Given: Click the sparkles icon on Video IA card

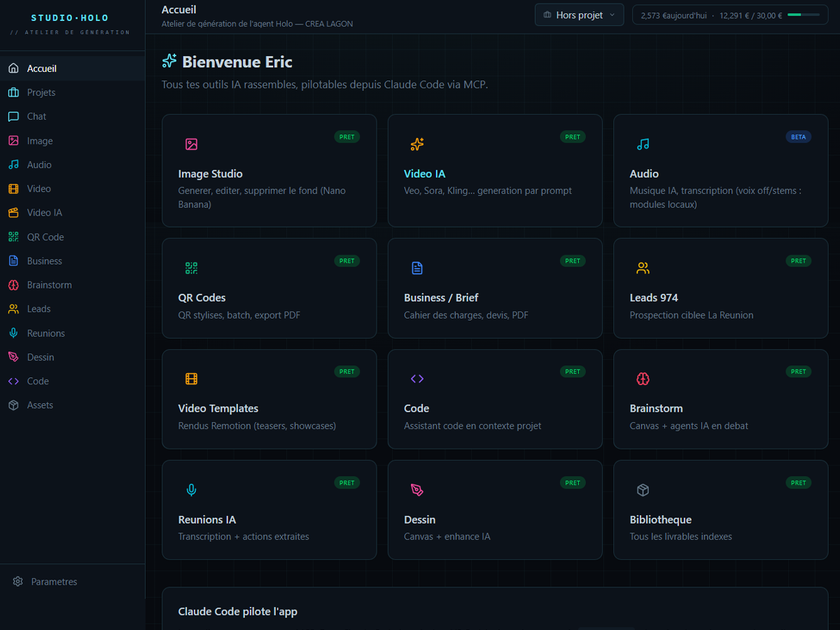Looking at the screenshot, I should coord(417,144).
